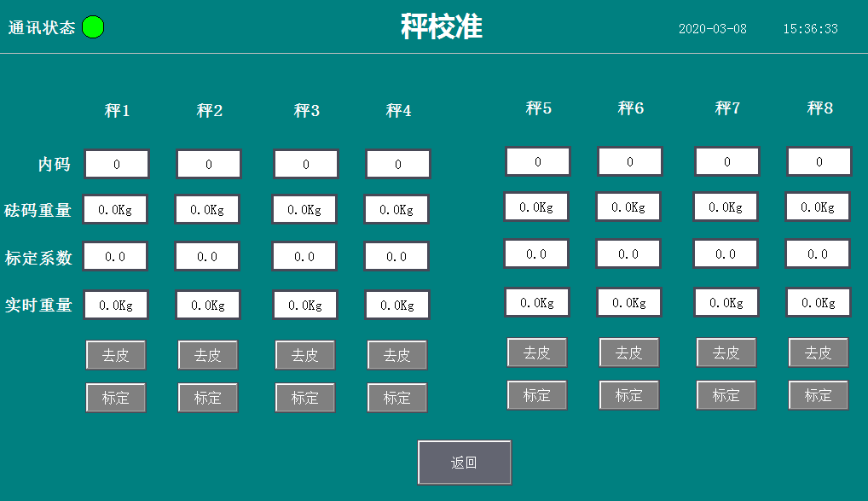Tare scale 8 with its 去皮 button
Viewport: 868px width, 501px height.
click(x=818, y=352)
